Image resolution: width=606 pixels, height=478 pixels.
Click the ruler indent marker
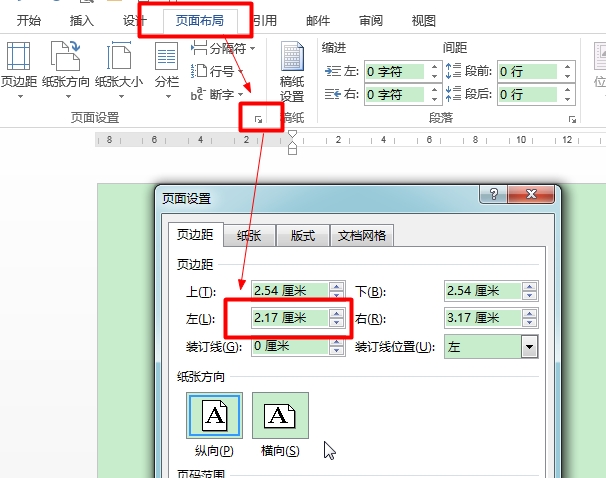tap(293, 142)
